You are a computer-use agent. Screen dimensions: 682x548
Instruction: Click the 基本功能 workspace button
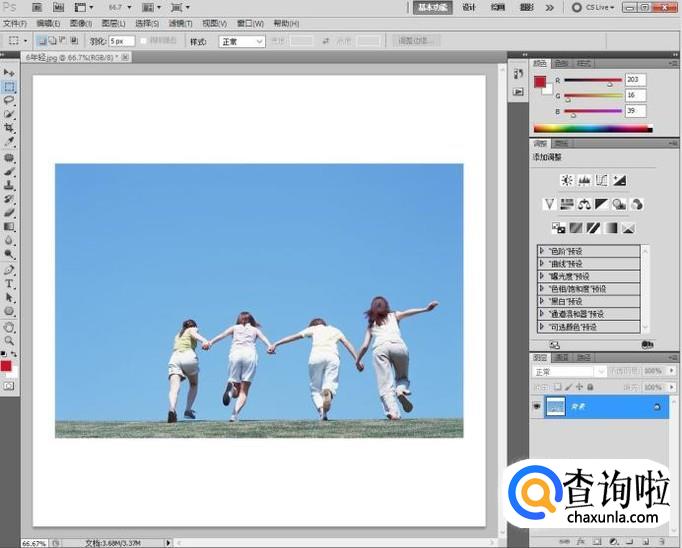pos(432,7)
